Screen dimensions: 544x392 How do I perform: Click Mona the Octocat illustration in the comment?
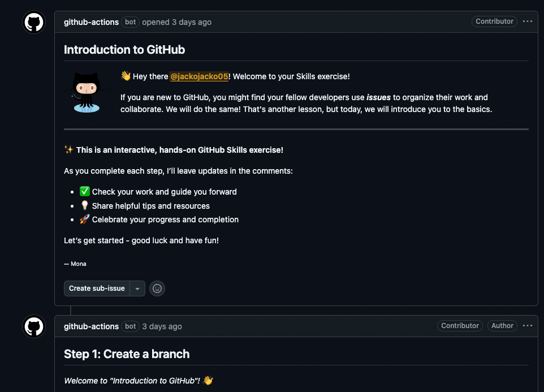[85, 92]
